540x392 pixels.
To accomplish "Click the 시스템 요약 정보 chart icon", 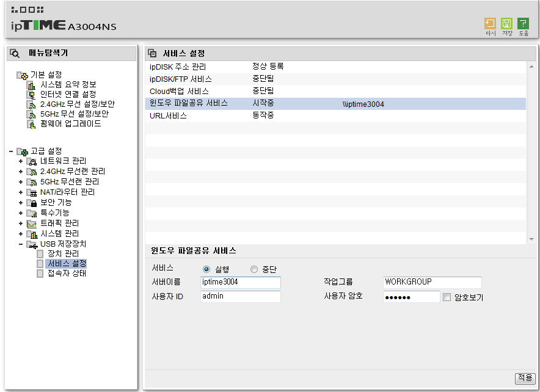I will 31,85.
